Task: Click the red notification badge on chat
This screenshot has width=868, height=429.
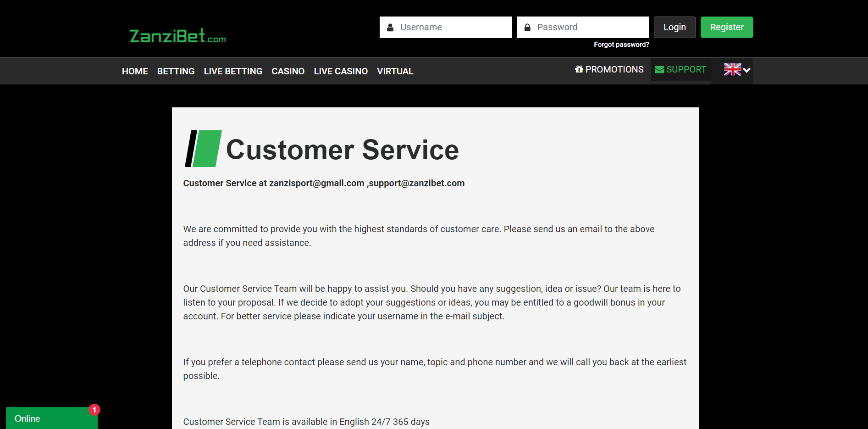Action: (94, 410)
